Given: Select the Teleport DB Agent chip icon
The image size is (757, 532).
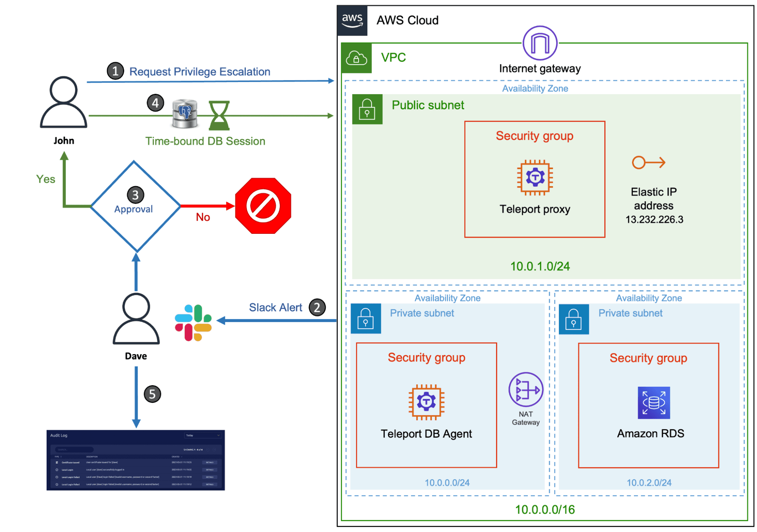Looking at the screenshot, I should [426, 402].
